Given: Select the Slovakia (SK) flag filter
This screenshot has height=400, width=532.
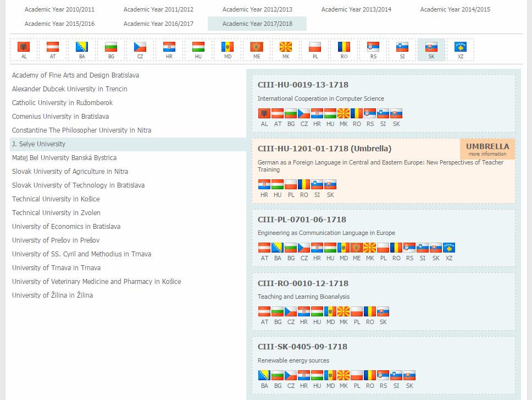Looking at the screenshot, I should [431, 50].
